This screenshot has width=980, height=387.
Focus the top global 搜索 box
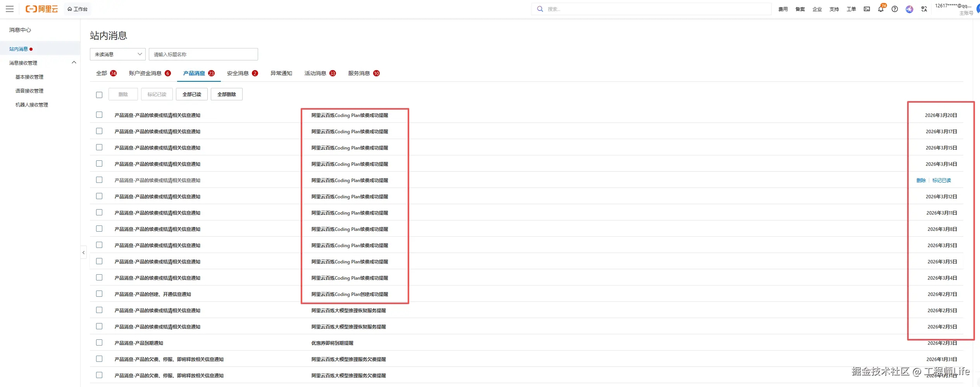coord(651,9)
